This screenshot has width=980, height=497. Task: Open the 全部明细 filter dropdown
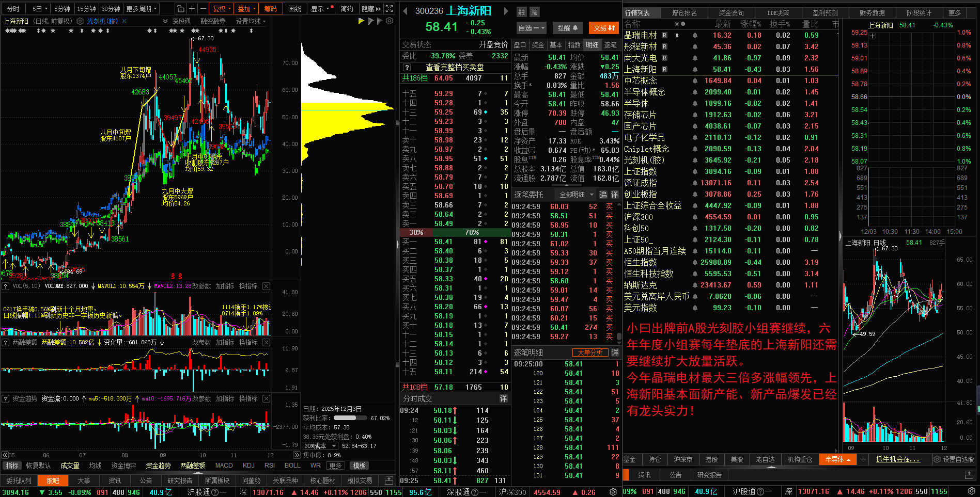pos(577,195)
